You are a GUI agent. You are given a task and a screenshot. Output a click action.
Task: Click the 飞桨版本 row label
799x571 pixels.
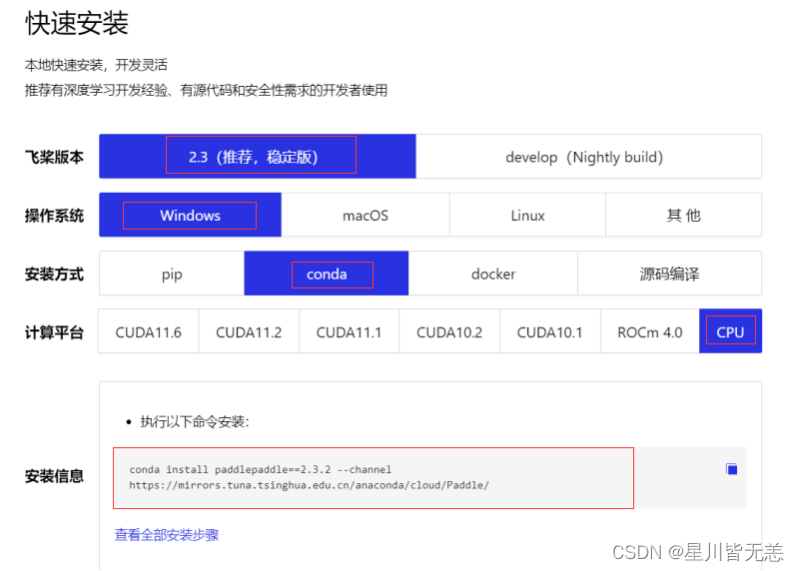54,157
